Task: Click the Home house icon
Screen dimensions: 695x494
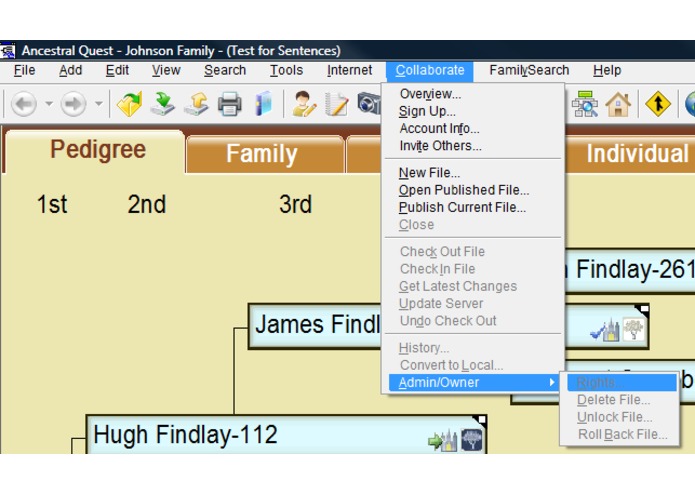Action: [618, 104]
